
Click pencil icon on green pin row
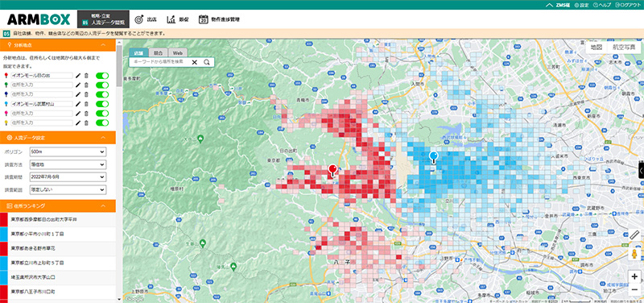pos(78,85)
